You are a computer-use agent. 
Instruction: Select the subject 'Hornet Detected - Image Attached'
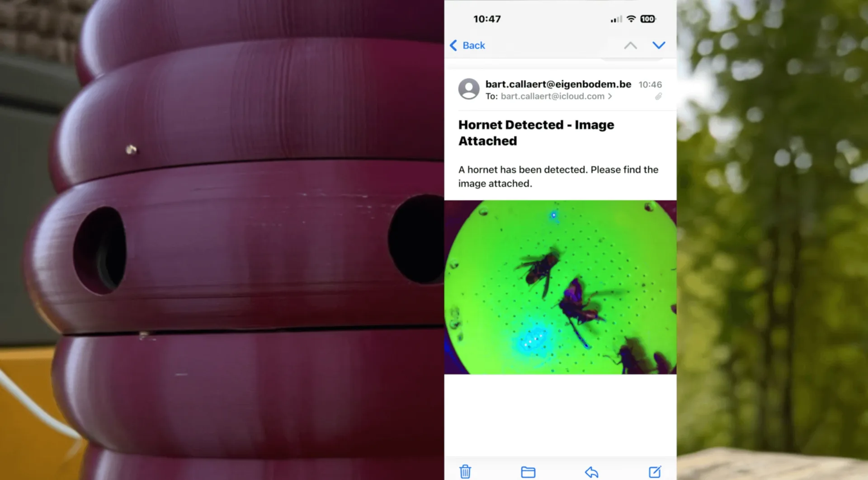[536, 133]
